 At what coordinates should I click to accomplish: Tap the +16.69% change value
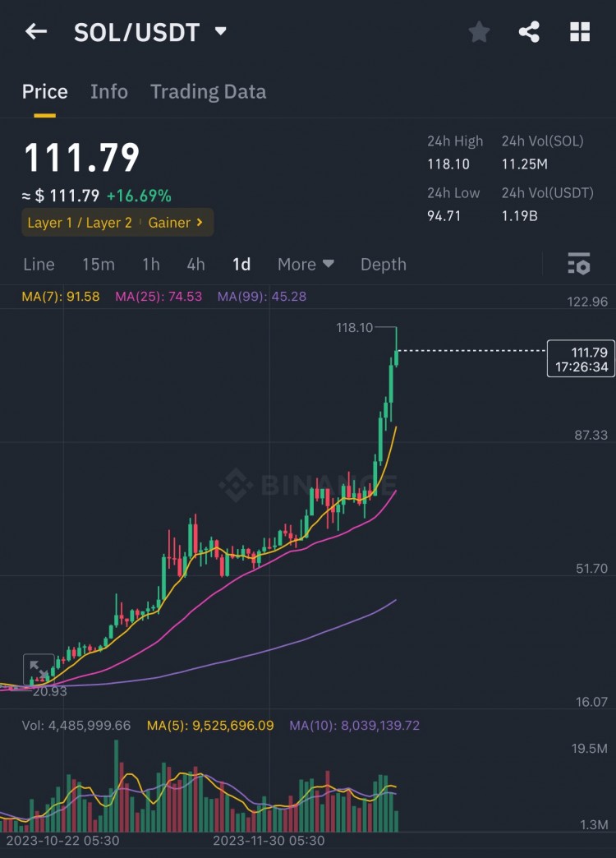point(139,196)
